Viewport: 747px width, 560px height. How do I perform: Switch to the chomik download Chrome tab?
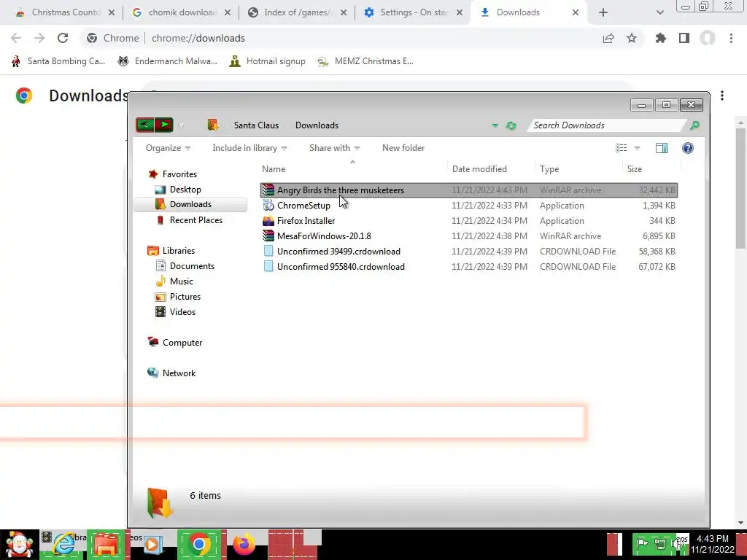pos(182,12)
